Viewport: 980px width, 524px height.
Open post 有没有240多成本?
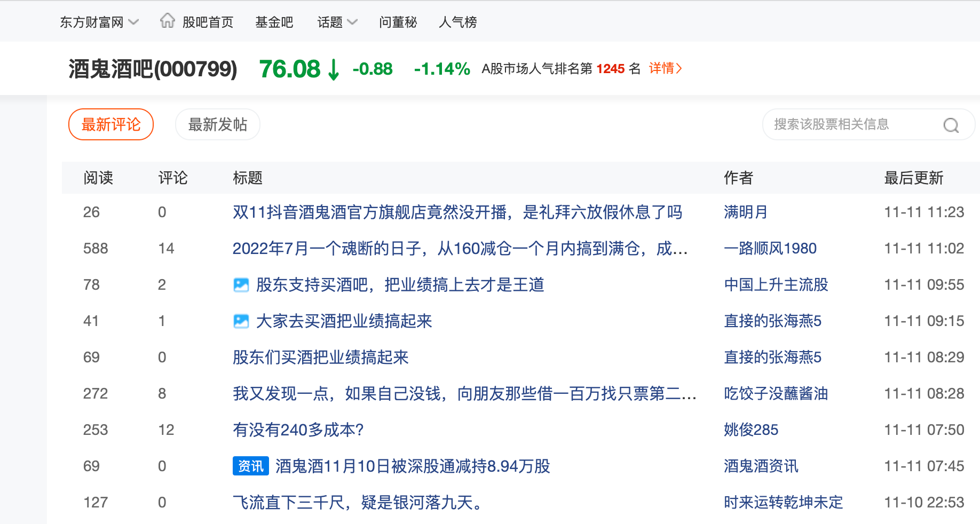pyautogui.click(x=298, y=430)
